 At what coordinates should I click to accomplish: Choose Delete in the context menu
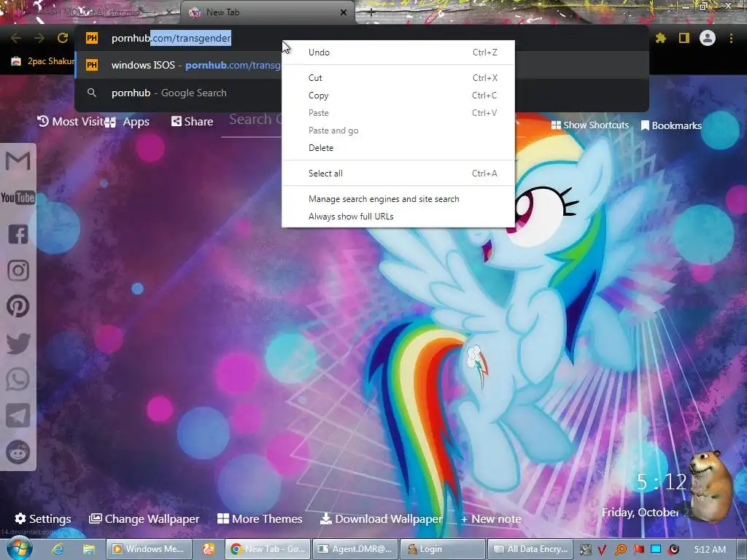pyautogui.click(x=398, y=147)
